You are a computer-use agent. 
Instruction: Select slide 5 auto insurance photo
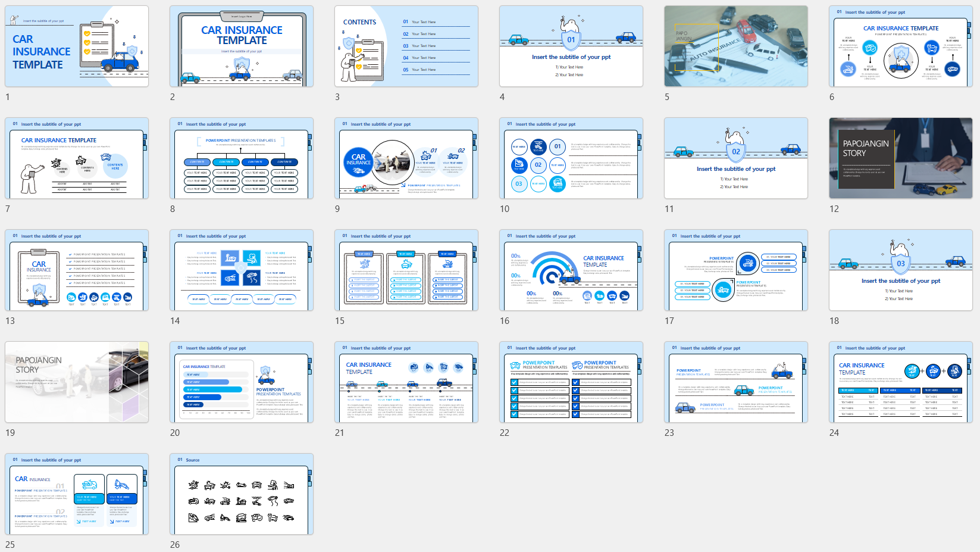click(736, 46)
